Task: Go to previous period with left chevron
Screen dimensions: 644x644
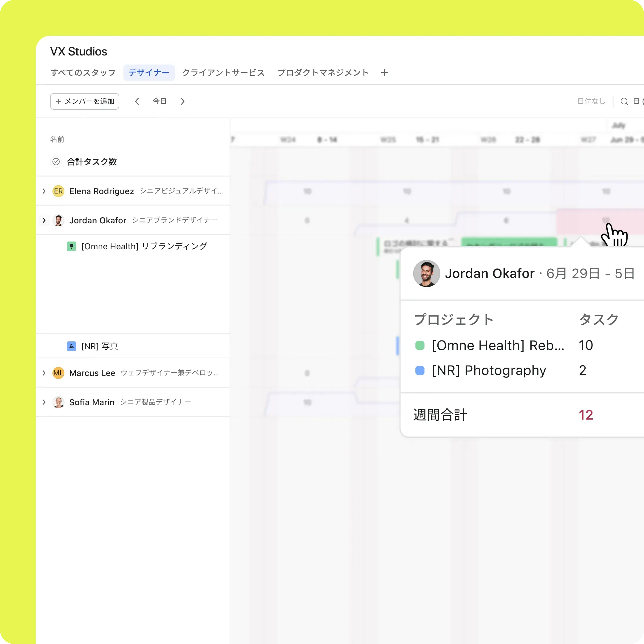Action: pos(137,101)
